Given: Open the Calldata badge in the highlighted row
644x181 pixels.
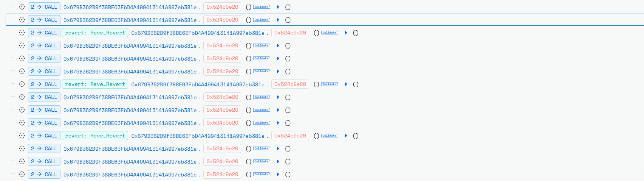Looking at the screenshot, I should pyautogui.click(x=262, y=20).
